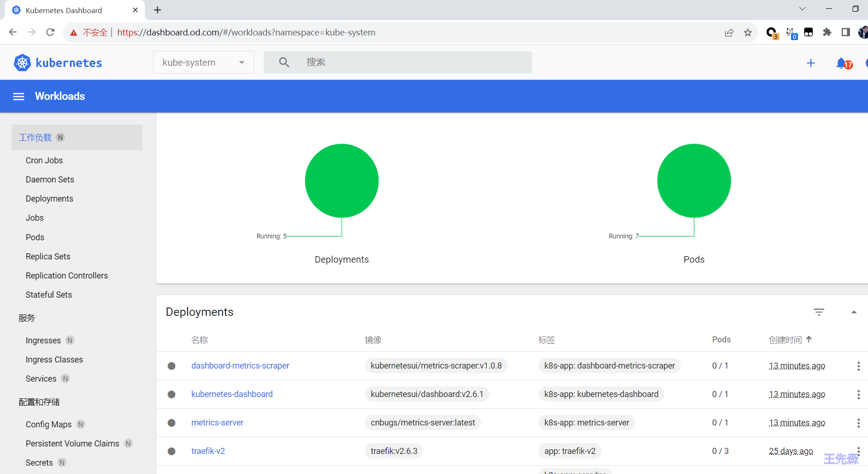This screenshot has height=474, width=868.
Task: Reload the page in browser
Action: pyautogui.click(x=50, y=32)
